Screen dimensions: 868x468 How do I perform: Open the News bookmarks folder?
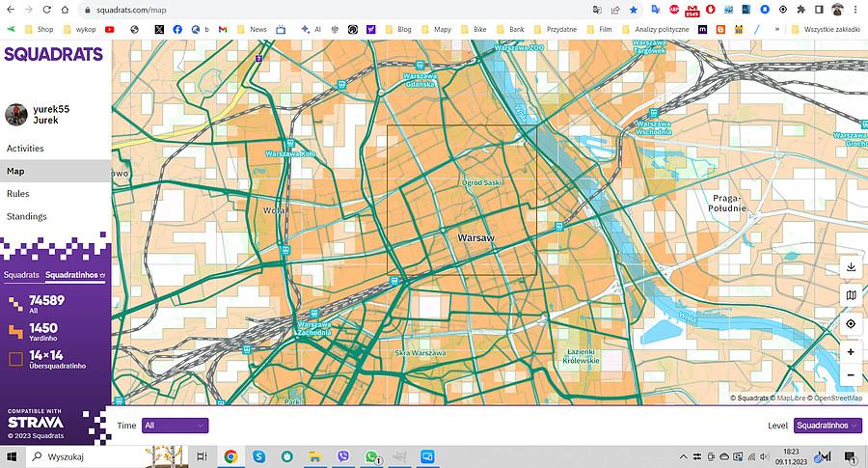coord(252,29)
